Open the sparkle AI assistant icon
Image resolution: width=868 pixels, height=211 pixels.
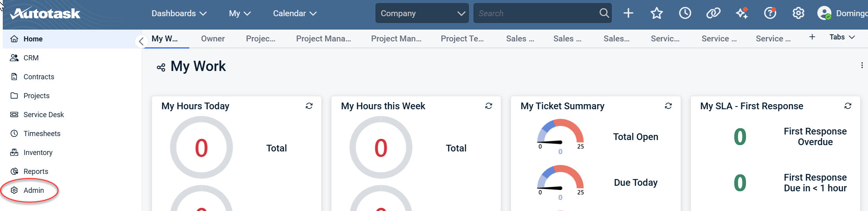click(742, 13)
